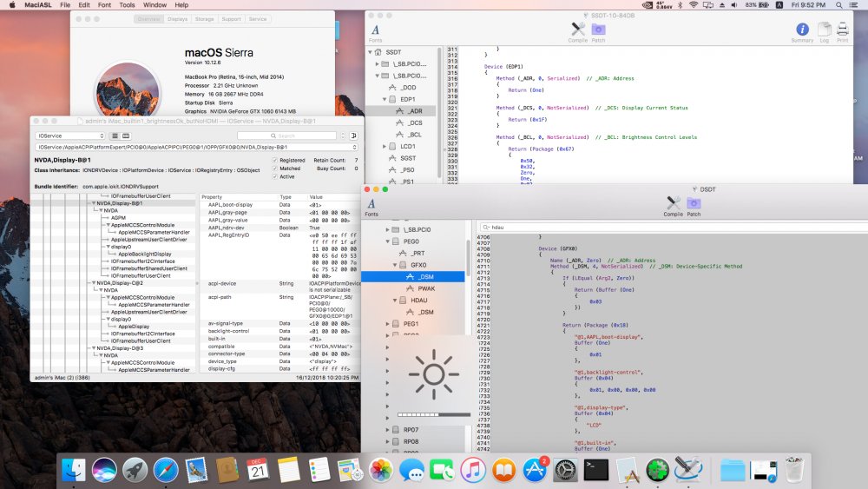Image resolution: width=868 pixels, height=489 pixels.
Task: Open the File menu
Action: click(x=65, y=5)
